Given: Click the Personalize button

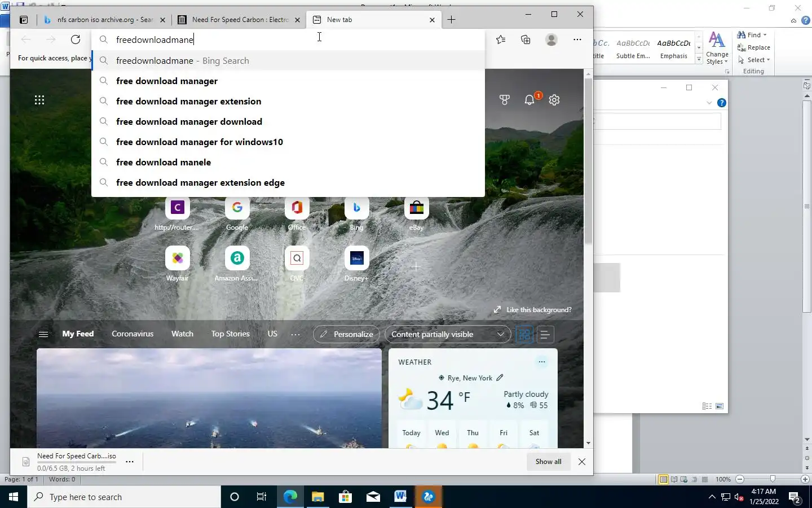Looking at the screenshot, I should point(346,335).
